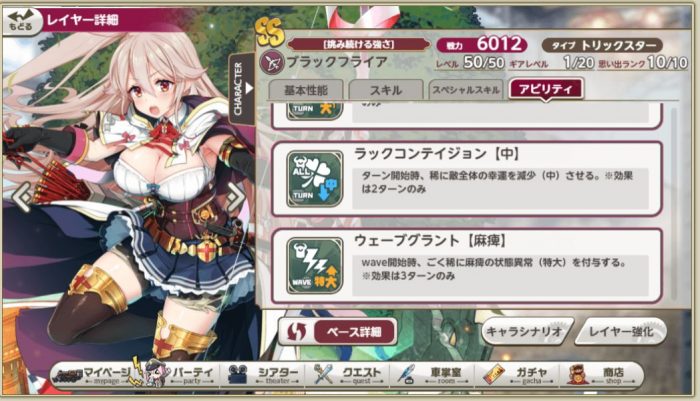Viewport: 700px width, 401px height.
Task: Show the next character with the right arrow
Action: (x=236, y=196)
